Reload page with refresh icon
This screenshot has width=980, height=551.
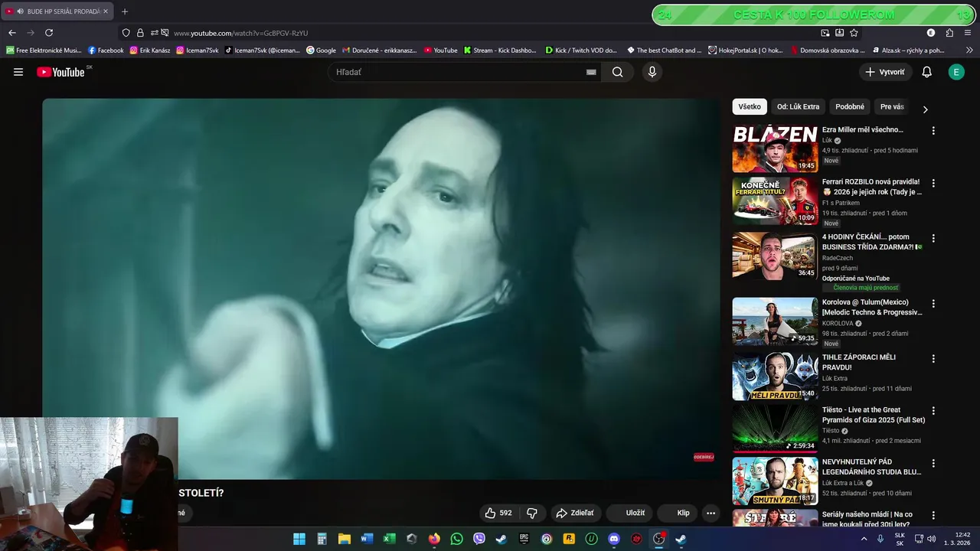[49, 33]
